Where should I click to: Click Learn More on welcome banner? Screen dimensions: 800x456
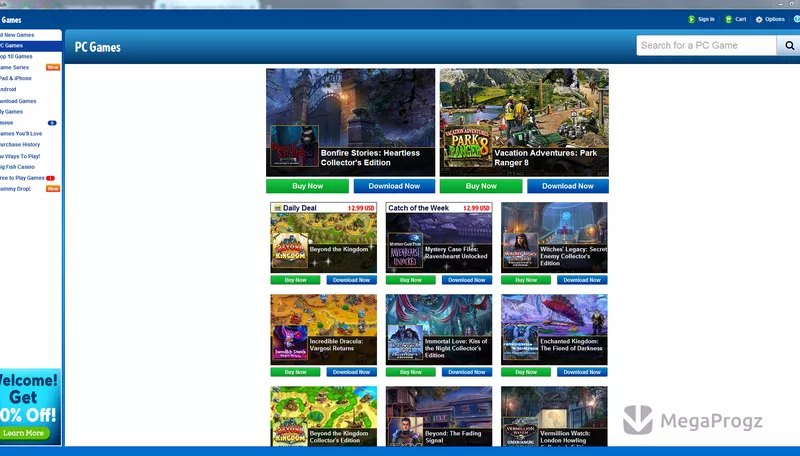(24, 433)
